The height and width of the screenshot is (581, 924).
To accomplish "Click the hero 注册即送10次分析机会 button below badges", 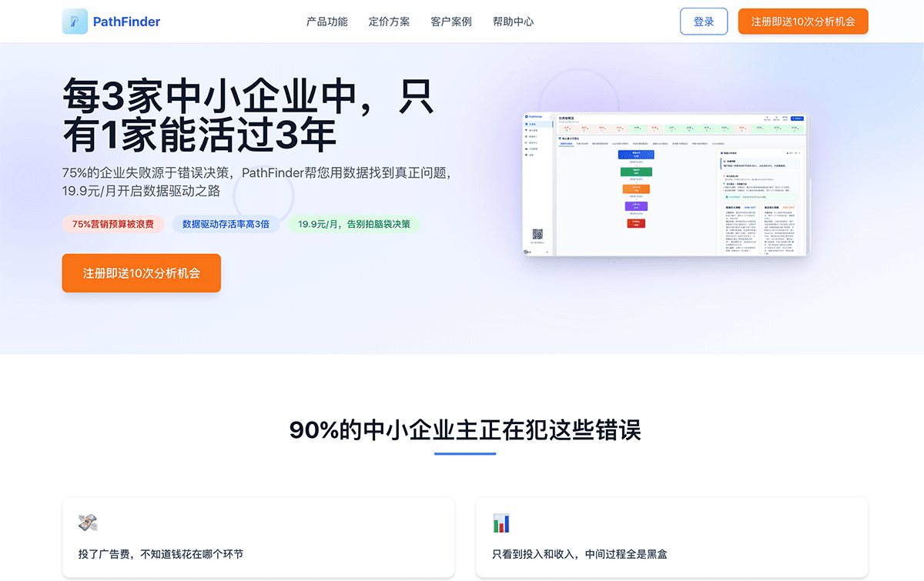I will (x=142, y=273).
